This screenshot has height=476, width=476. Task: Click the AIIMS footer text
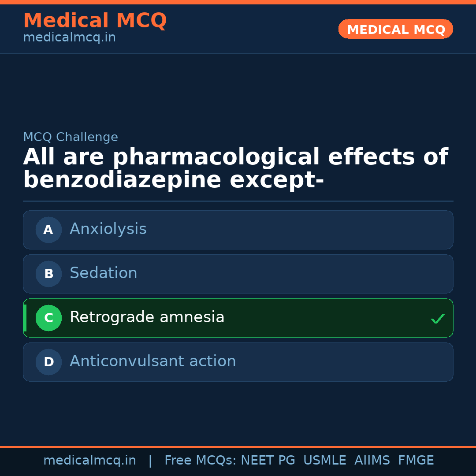click(372, 461)
